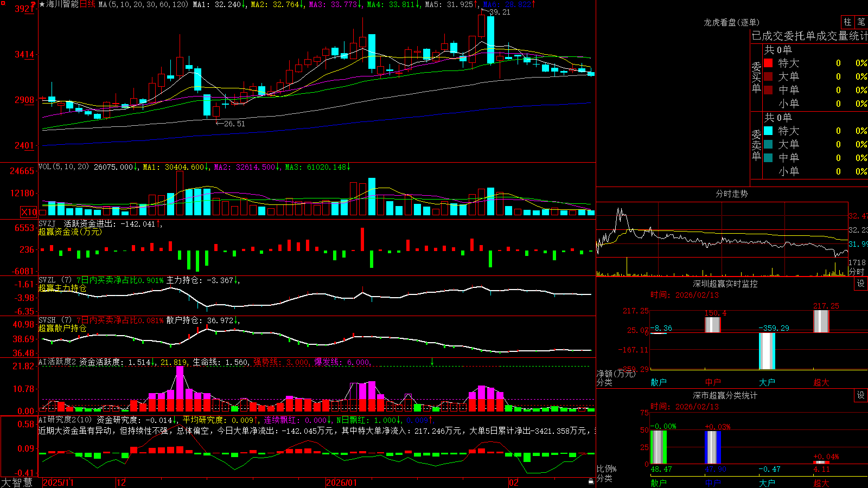This screenshot has height=488, width=868.
Task: Click 大户 label in 实时监控 chart
Action: pyautogui.click(x=767, y=382)
